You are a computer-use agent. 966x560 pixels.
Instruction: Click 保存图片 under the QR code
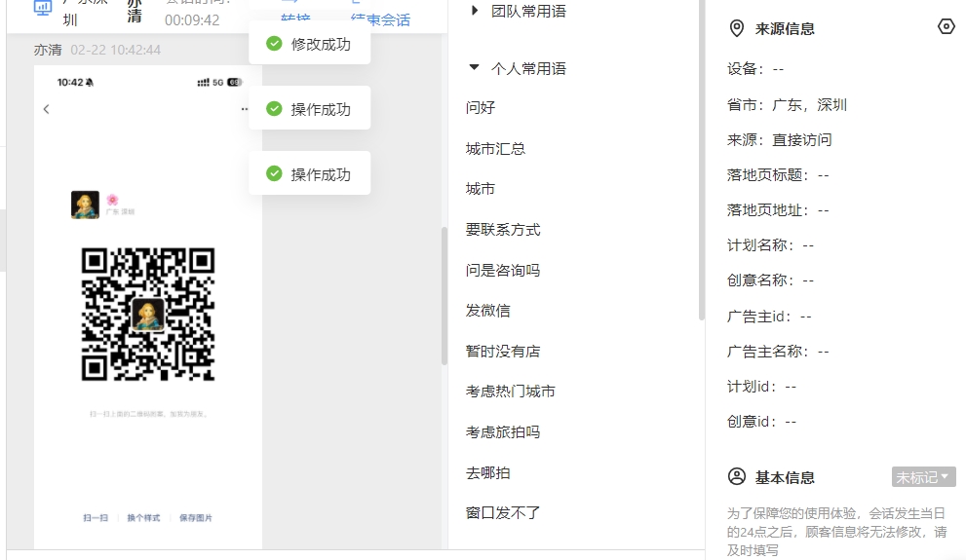(x=196, y=518)
